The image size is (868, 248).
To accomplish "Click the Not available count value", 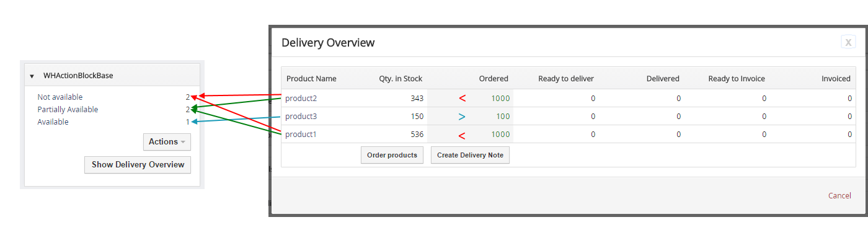I will 187,97.
